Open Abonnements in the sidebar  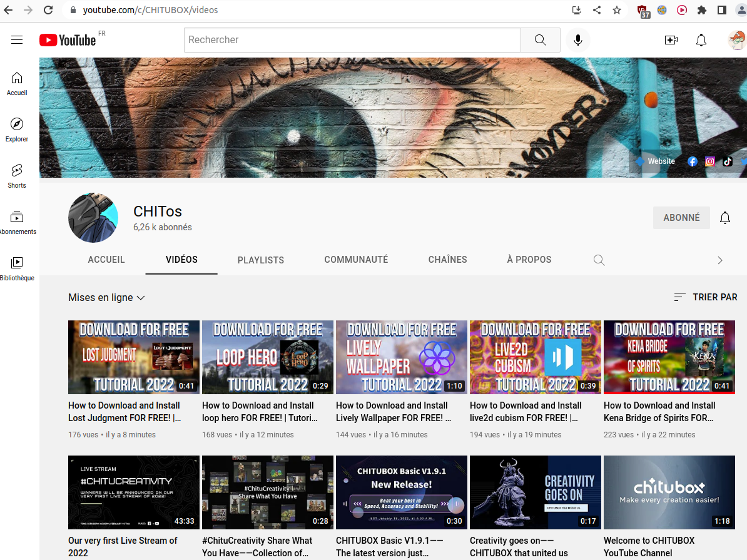18,223
